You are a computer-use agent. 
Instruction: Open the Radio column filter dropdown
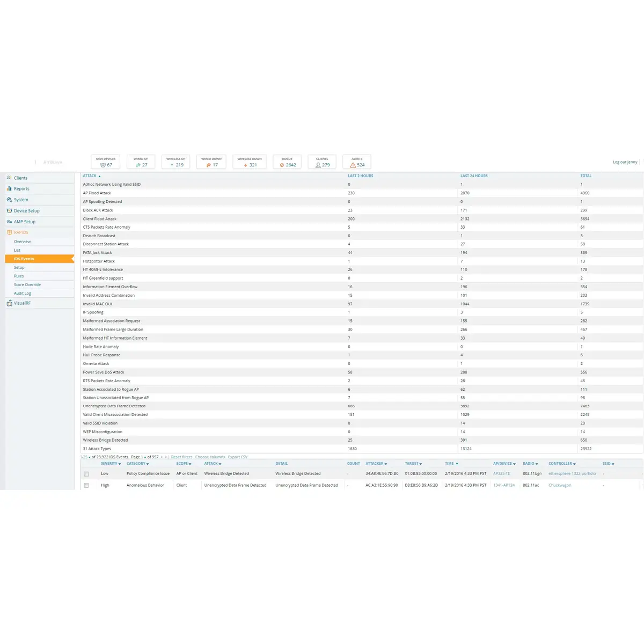pyautogui.click(x=538, y=464)
